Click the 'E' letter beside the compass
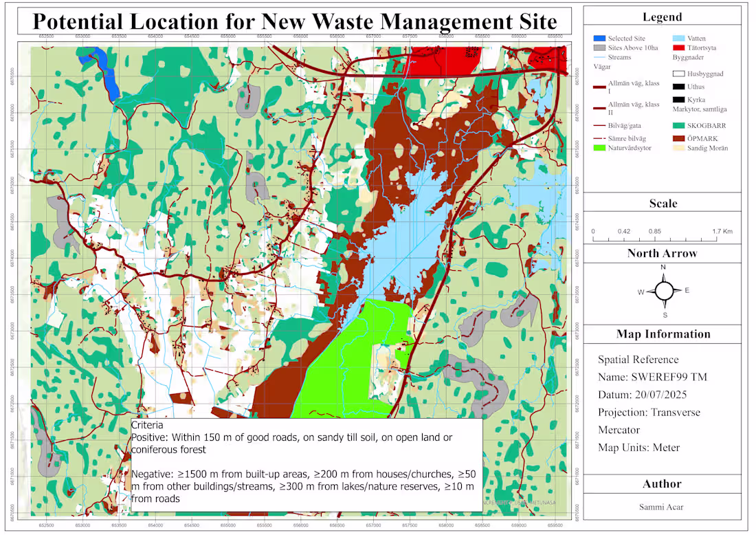This screenshot has height=535, width=756. [687, 290]
